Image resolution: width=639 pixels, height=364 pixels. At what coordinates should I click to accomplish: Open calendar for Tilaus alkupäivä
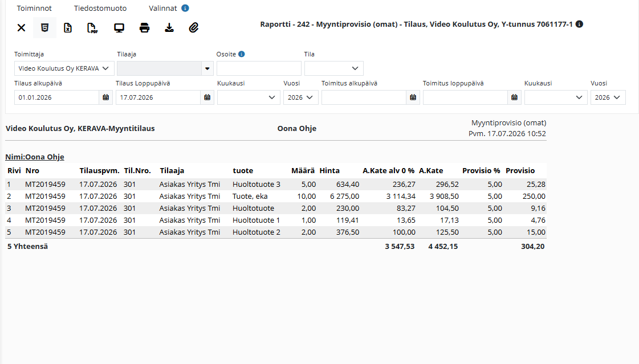pos(106,97)
